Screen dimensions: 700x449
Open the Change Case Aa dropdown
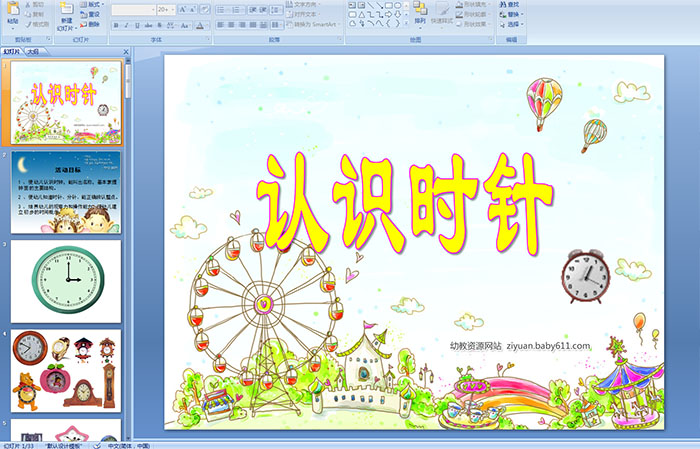185,25
